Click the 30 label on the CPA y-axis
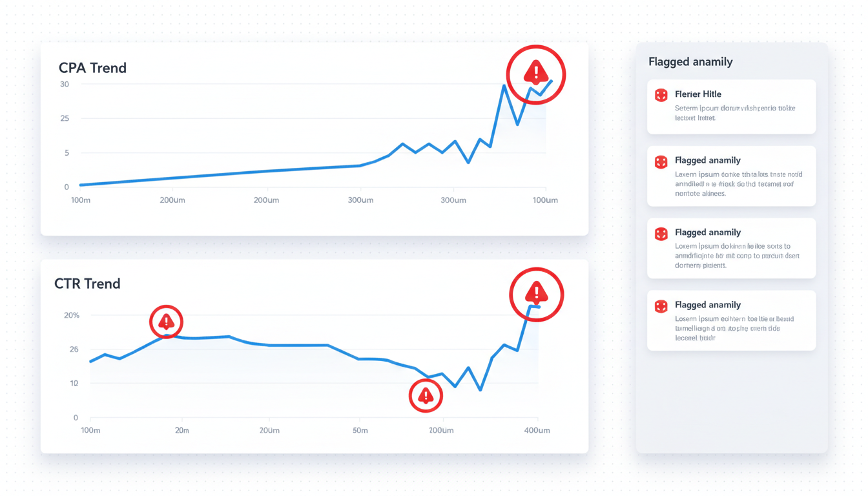Viewport: 868px width, 496px height. [64, 85]
